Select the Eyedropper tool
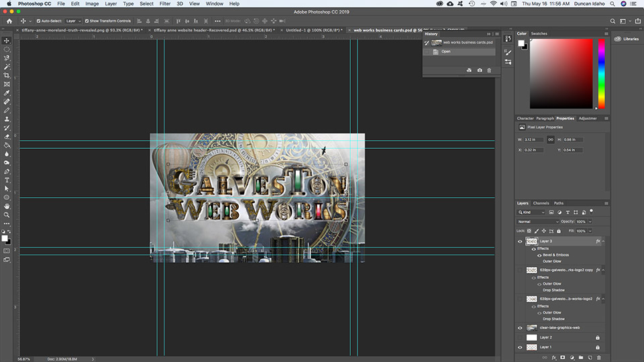Image resolution: width=644 pixels, height=362 pixels. tap(7, 93)
